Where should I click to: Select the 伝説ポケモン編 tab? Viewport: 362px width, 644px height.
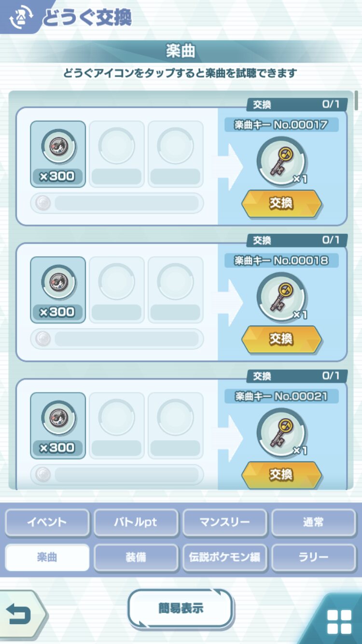224,558
